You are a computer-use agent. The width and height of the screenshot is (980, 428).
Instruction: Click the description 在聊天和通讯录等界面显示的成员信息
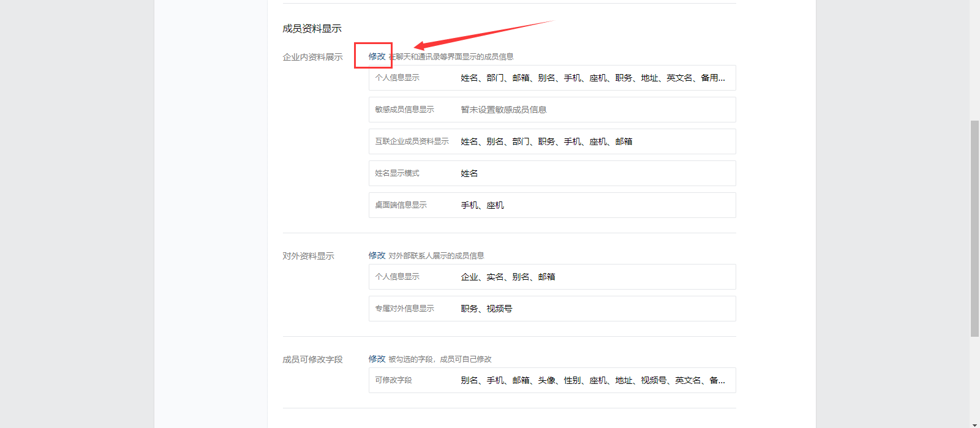(453, 56)
